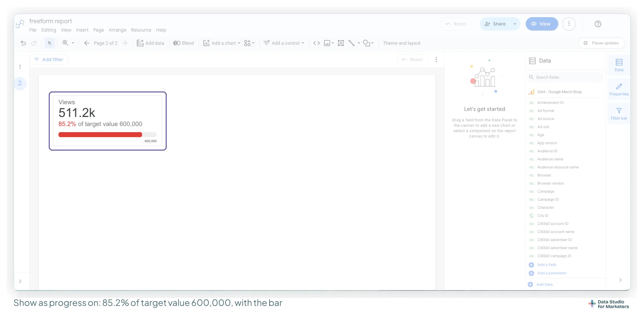This screenshot has height=316, width=644.
Task: Click the Add filter chip
Action: 49,60
